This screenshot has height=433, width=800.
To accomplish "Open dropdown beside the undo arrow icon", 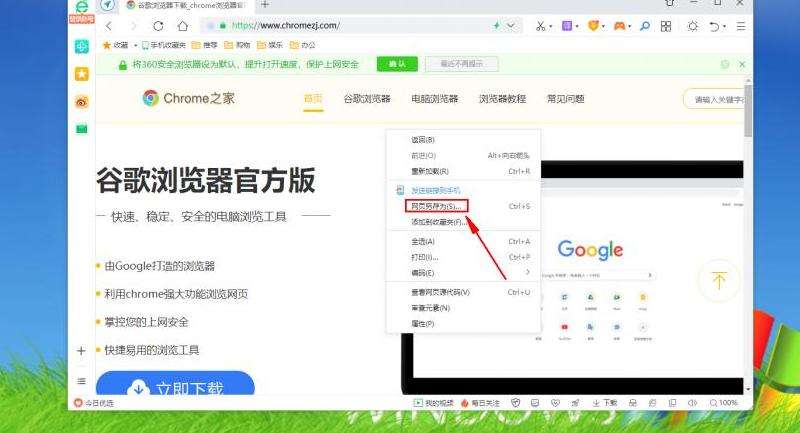I will [x=727, y=25].
